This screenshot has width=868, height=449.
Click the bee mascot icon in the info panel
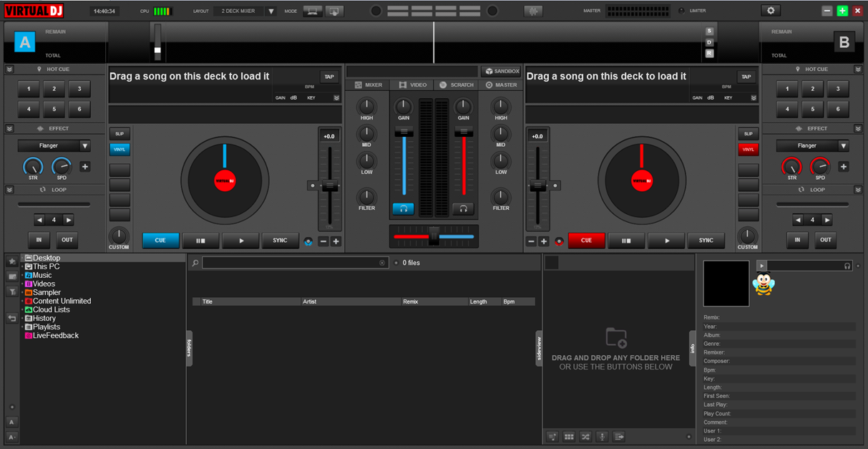coord(764,285)
